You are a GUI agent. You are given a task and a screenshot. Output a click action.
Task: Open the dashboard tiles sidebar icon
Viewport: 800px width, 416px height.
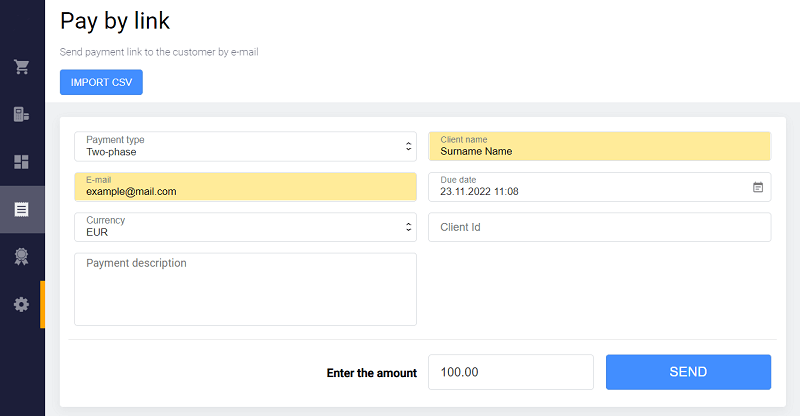[21, 162]
